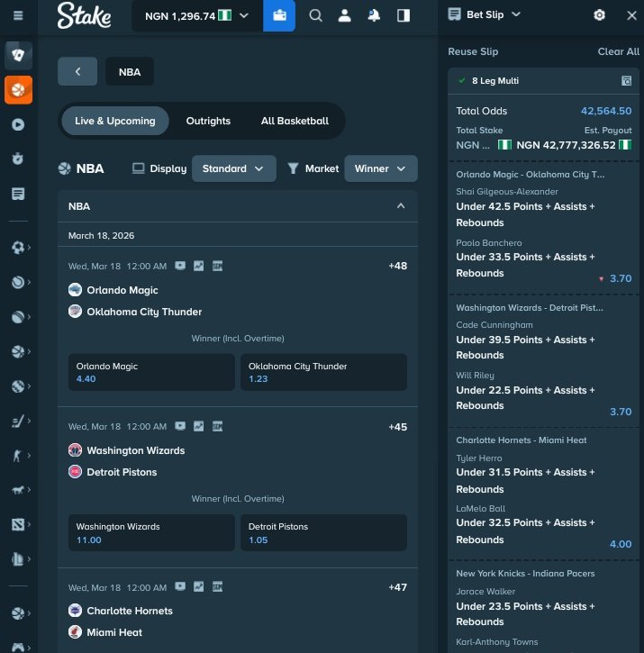The width and height of the screenshot is (644, 653).
Task: Select Live & Upcoming tab
Action: tap(115, 121)
